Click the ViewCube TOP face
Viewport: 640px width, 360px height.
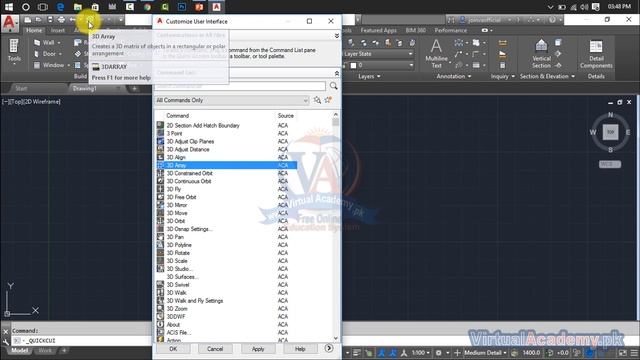610,132
